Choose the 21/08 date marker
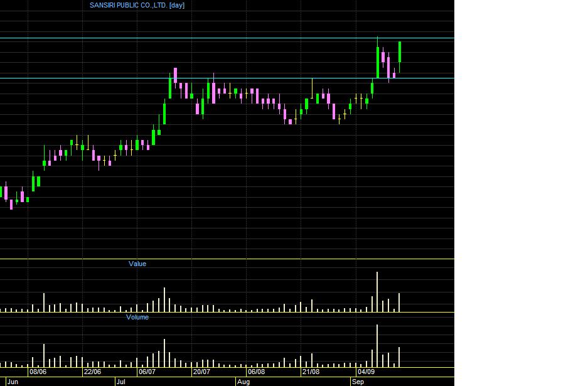The image size is (588, 386). pyautogui.click(x=311, y=372)
